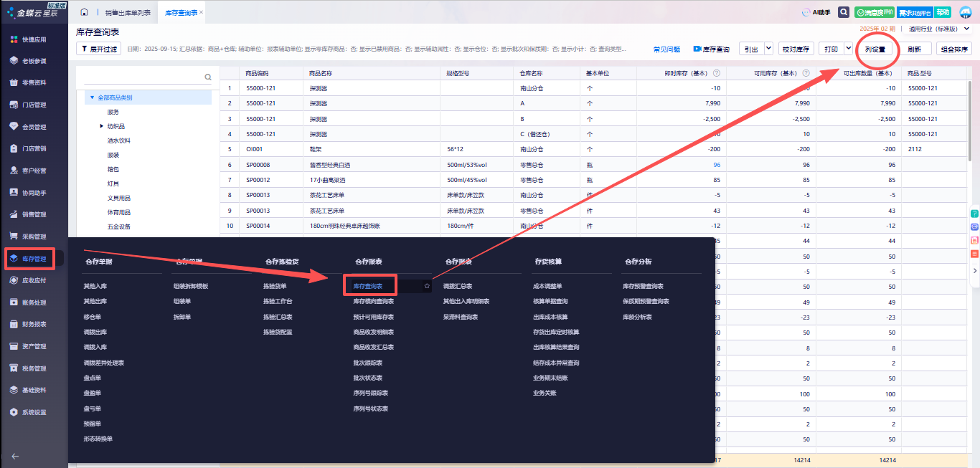
Task: Click the 列设置 button
Action: (875, 49)
